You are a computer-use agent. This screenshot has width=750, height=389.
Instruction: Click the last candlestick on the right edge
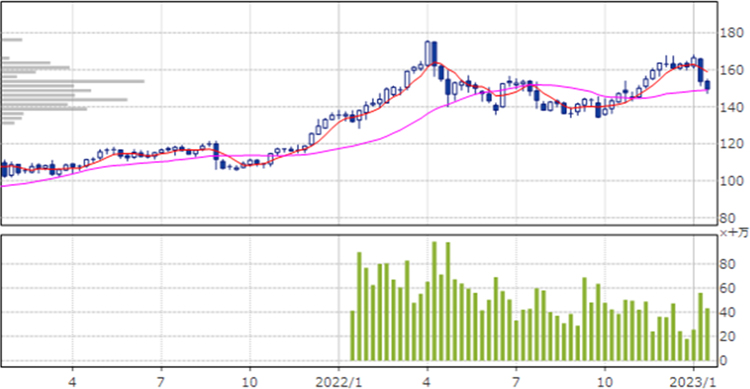point(707,86)
